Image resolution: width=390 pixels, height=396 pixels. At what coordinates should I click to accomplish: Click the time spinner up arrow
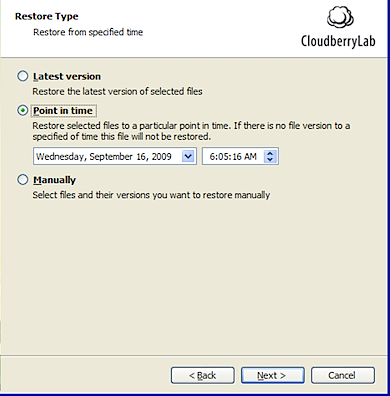click(270, 153)
